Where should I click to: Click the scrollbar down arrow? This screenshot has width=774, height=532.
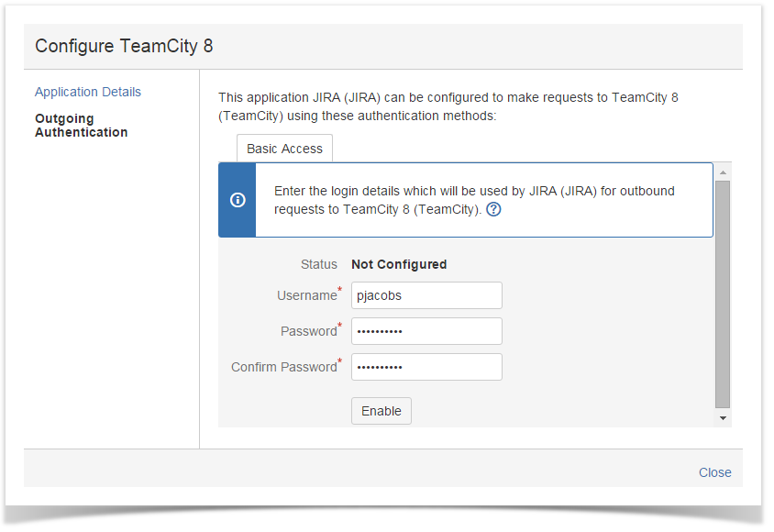click(723, 417)
